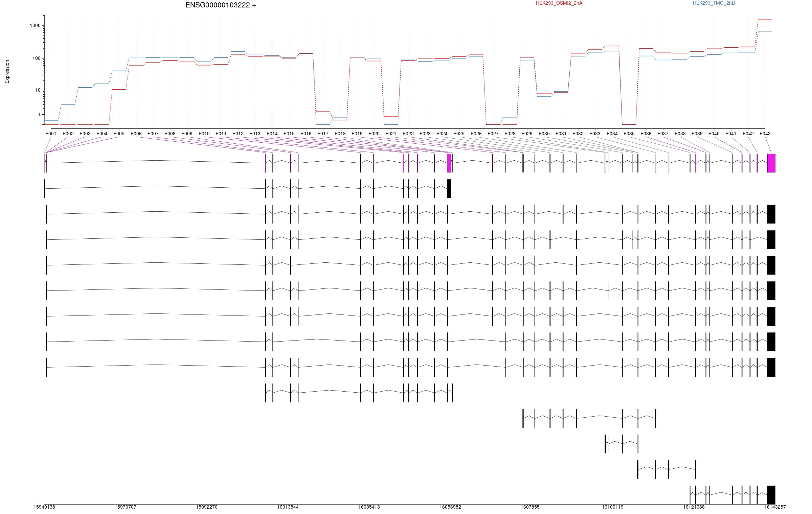Click exon bin label E027

click(x=493, y=134)
